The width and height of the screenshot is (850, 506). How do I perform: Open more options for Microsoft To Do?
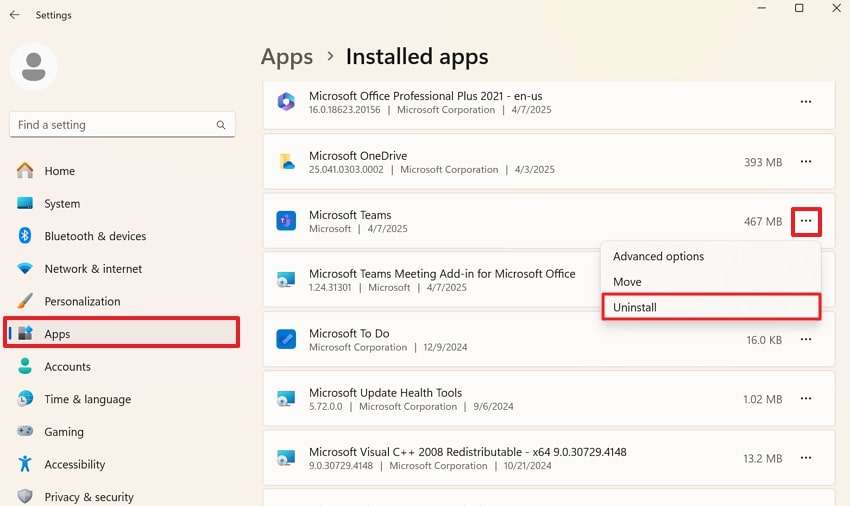806,340
